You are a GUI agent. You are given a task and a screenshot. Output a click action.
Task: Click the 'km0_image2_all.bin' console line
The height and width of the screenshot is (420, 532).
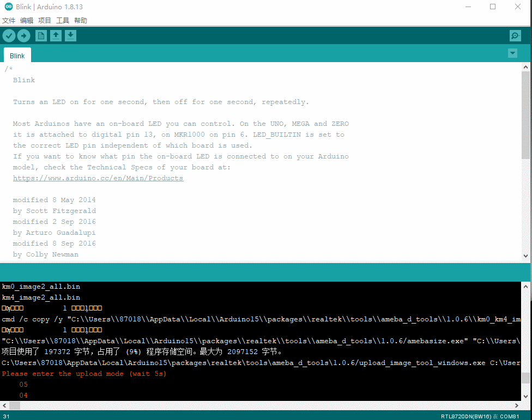tap(41, 287)
